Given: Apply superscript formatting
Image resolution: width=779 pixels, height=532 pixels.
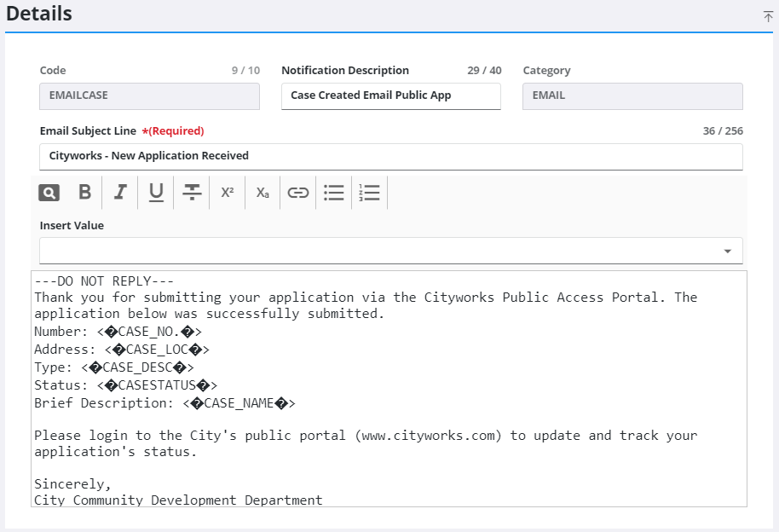Looking at the screenshot, I should click(228, 193).
